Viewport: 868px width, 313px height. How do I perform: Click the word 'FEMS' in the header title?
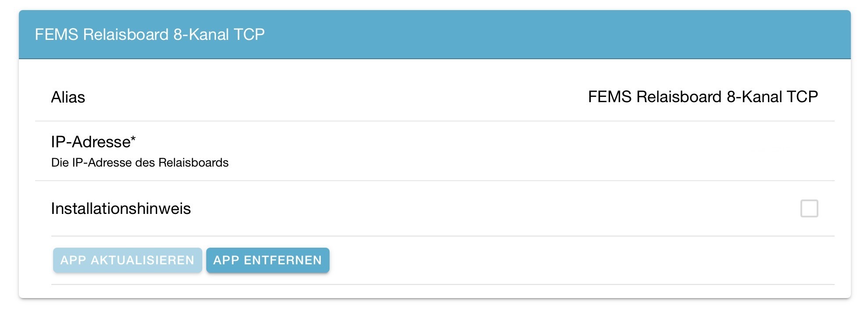(x=56, y=34)
